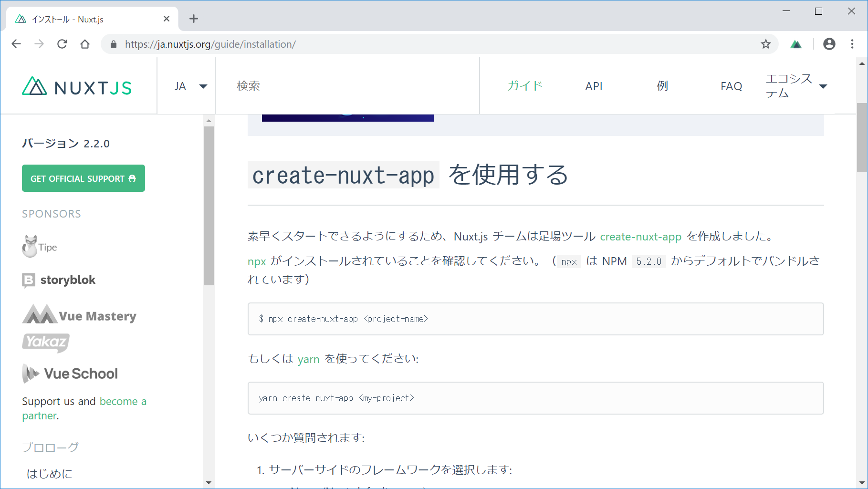
Task: Click the page scrollbar up arrow
Action: pos(862,63)
